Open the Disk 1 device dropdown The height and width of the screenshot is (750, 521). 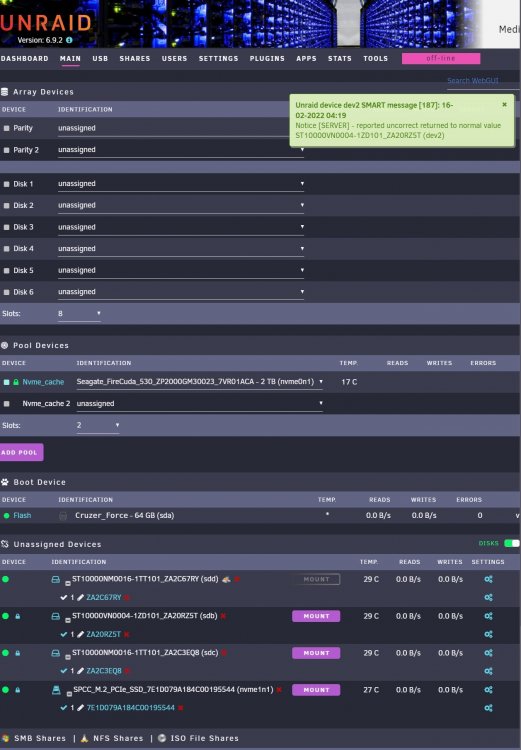tap(181, 184)
